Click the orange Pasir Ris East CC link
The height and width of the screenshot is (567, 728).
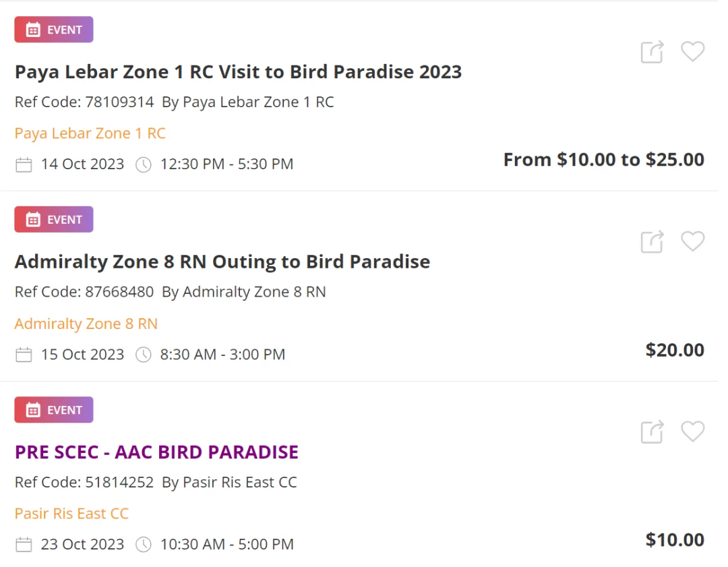tap(71, 514)
